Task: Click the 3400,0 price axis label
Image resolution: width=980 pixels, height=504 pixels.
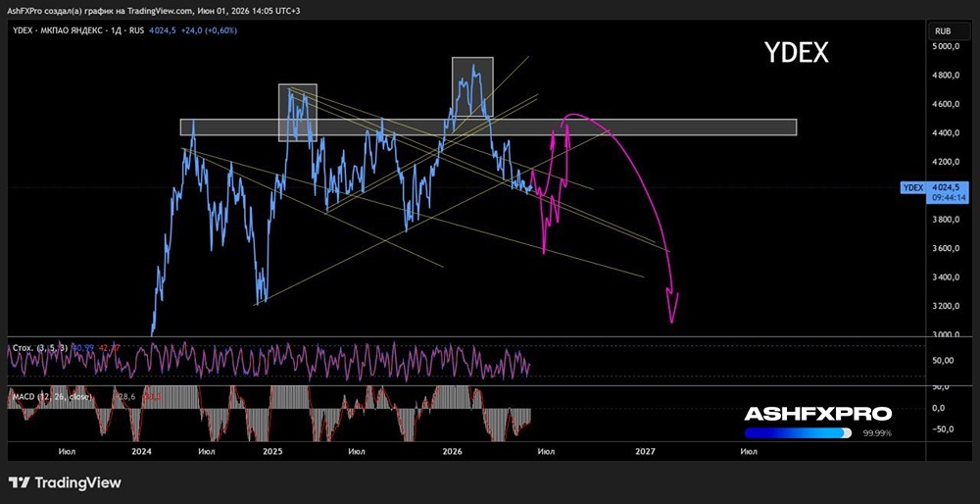Action: (x=947, y=277)
